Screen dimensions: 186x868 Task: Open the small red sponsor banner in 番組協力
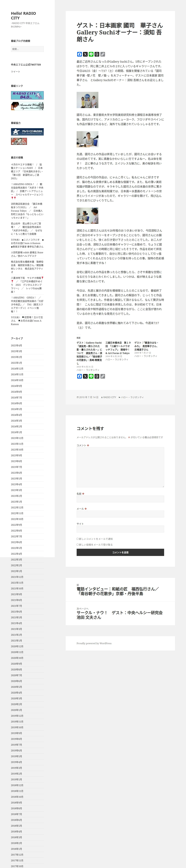click(x=19, y=141)
